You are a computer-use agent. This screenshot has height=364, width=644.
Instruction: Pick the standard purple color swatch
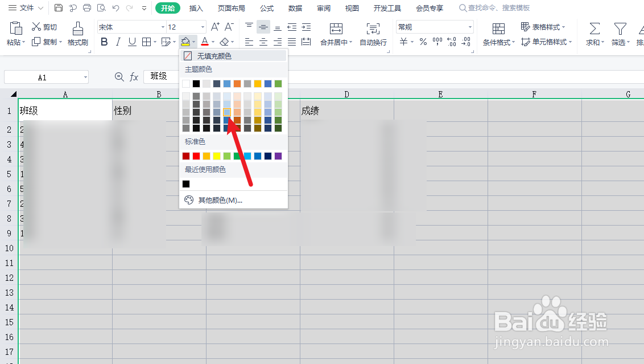click(278, 156)
